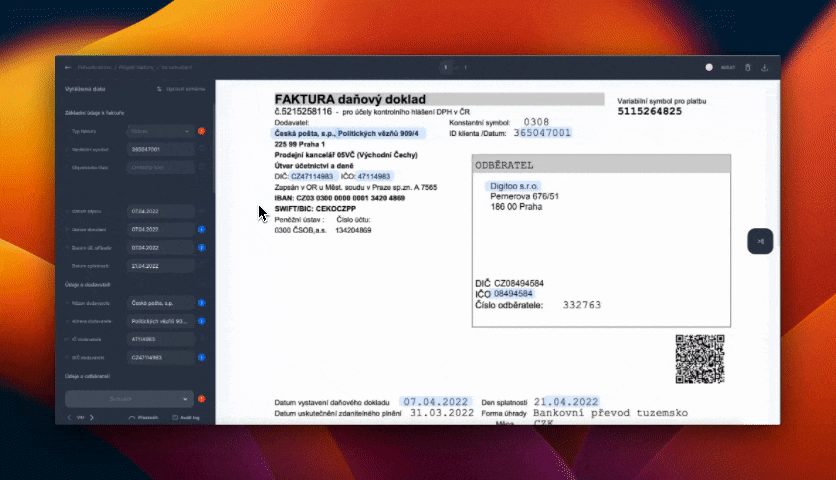Click the third 07.04.2022 date field
Viewport: 836px width, 480px height.
coord(160,247)
